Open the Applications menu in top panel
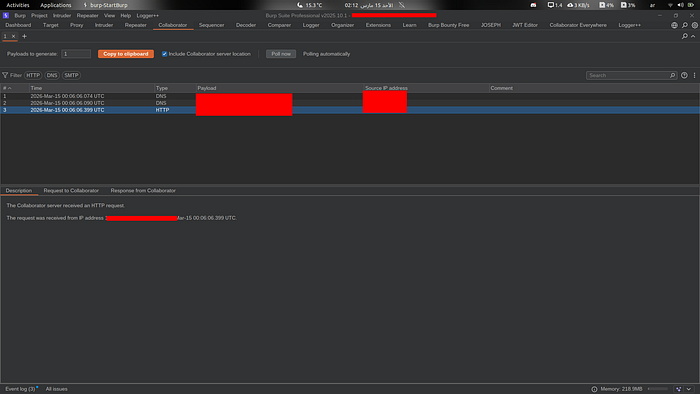Image resolution: width=700 pixels, height=394 pixels. point(56,5)
